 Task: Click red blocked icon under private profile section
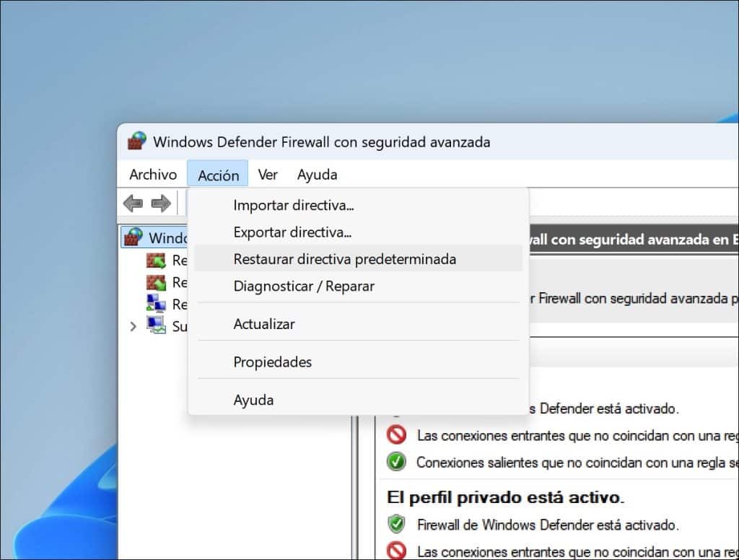396,550
